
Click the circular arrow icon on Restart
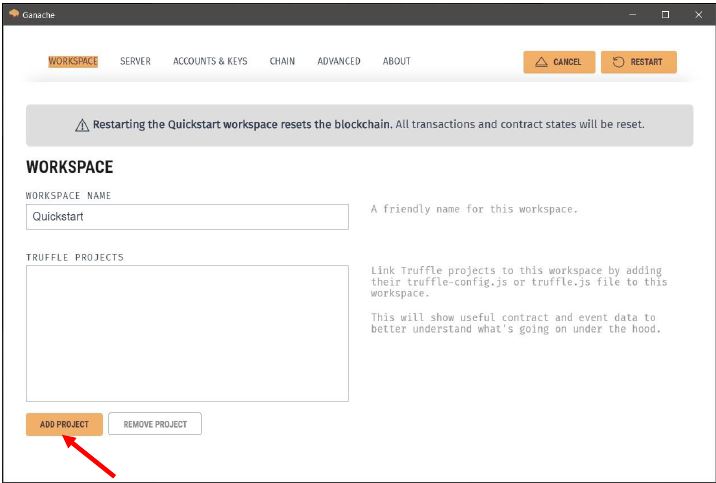click(619, 62)
